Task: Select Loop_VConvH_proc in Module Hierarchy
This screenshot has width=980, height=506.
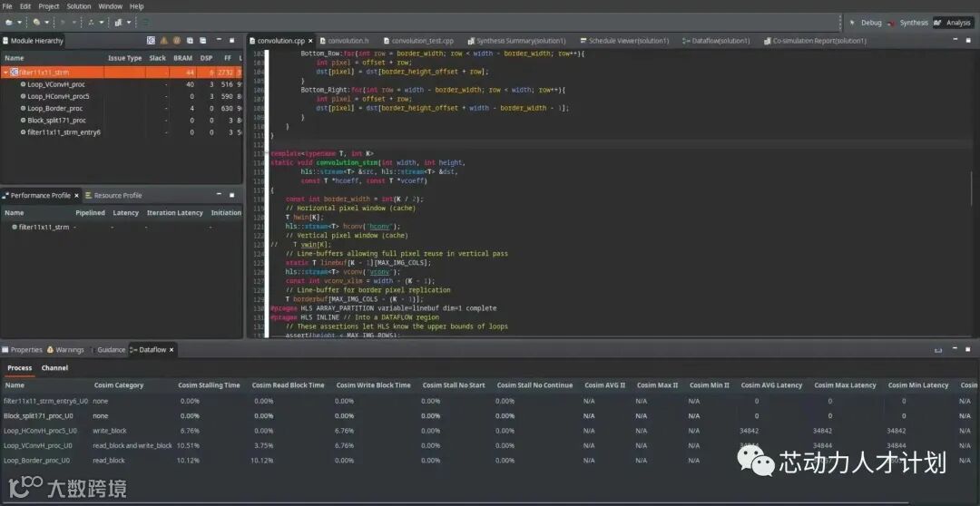Action: click(55, 84)
